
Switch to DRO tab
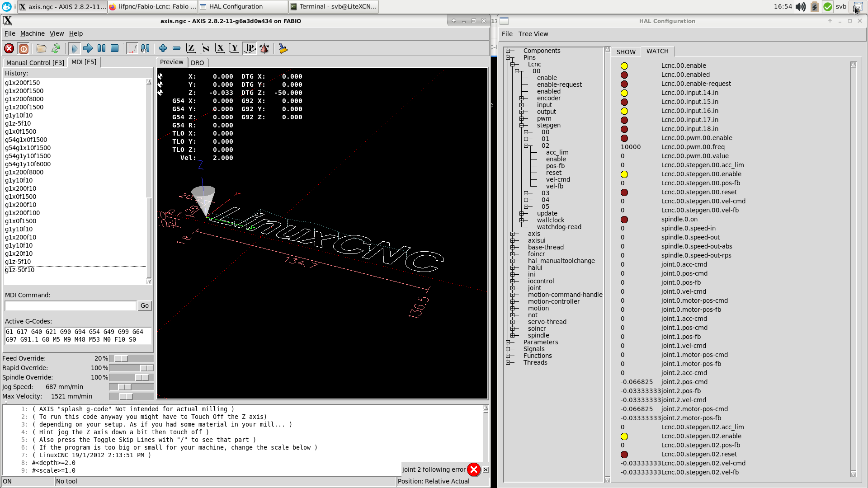tap(198, 63)
